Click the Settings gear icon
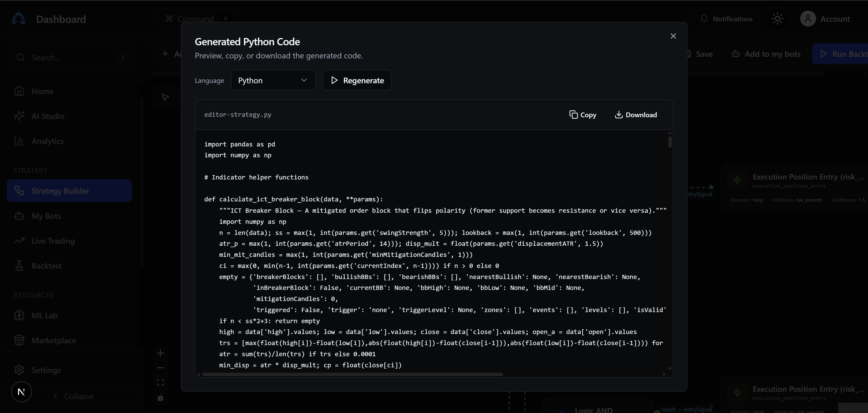The width and height of the screenshot is (868, 413). coord(19,370)
